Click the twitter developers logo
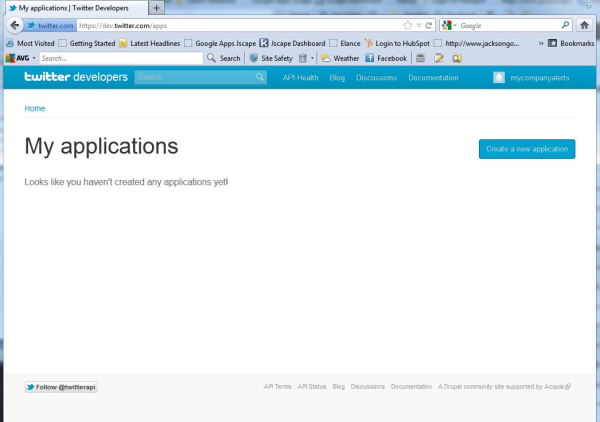 click(x=75, y=77)
